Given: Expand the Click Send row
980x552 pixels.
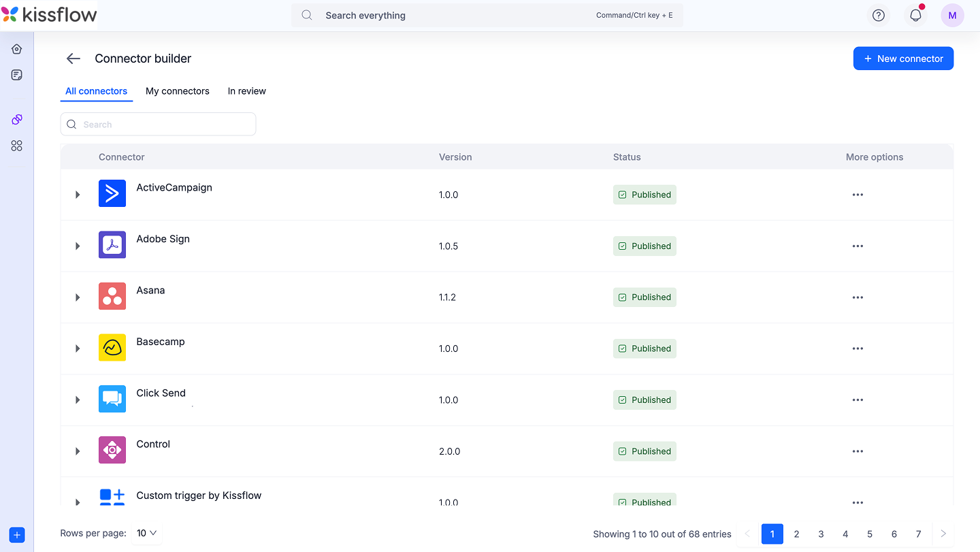Looking at the screenshot, I should point(78,400).
